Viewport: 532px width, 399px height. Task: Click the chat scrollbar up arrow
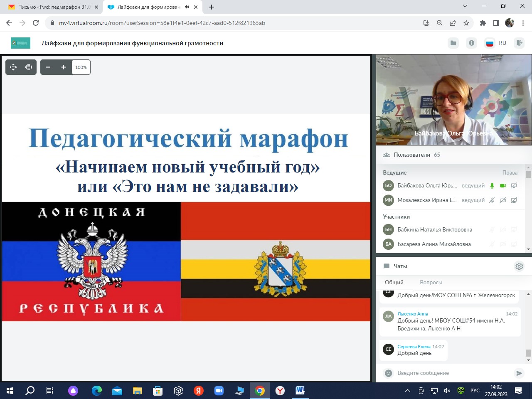(x=528, y=294)
